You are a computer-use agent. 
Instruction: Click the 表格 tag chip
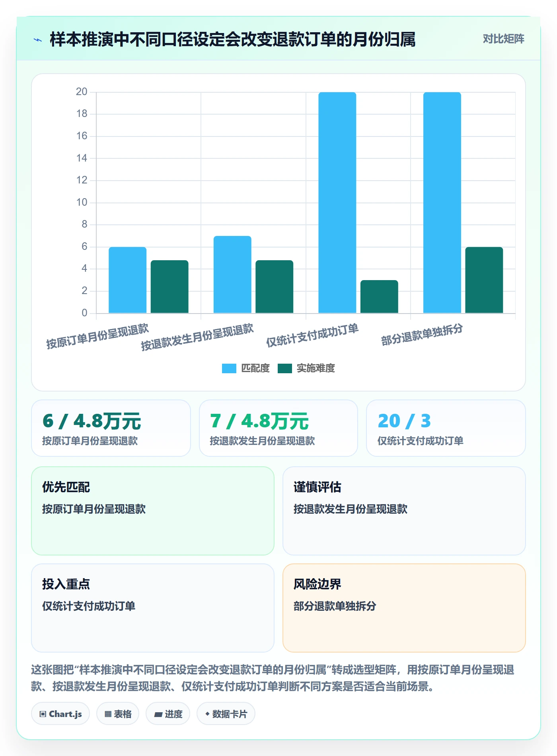click(118, 714)
